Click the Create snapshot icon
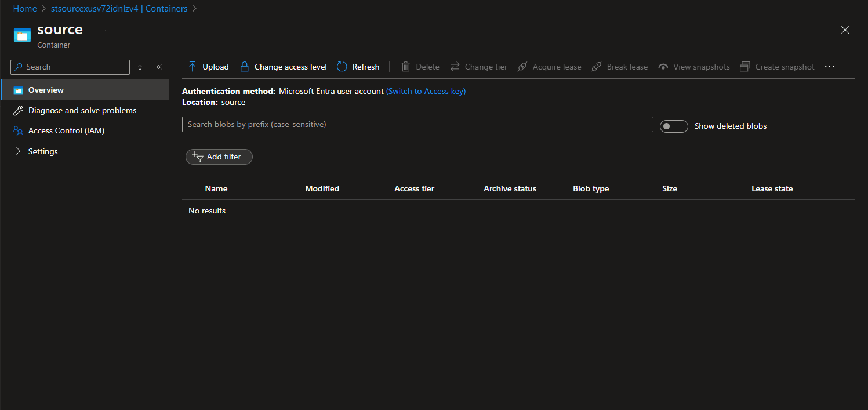Viewport: 868px width, 410px height. [x=744, y=66]
